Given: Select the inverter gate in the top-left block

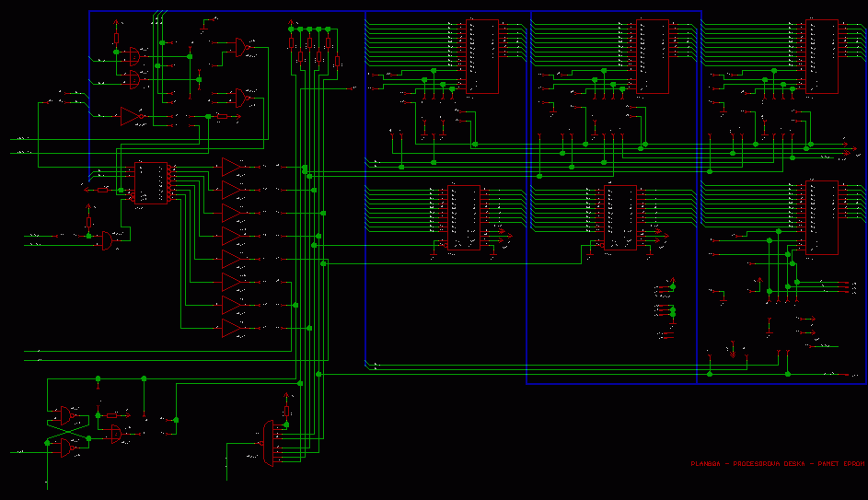Looking at the screenshot, I should (132, 116).
